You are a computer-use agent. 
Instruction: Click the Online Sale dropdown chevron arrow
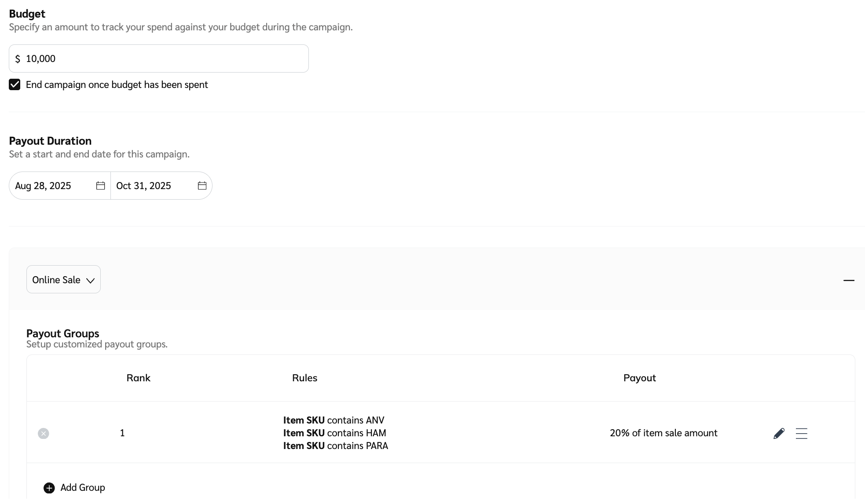pos(91,281)
